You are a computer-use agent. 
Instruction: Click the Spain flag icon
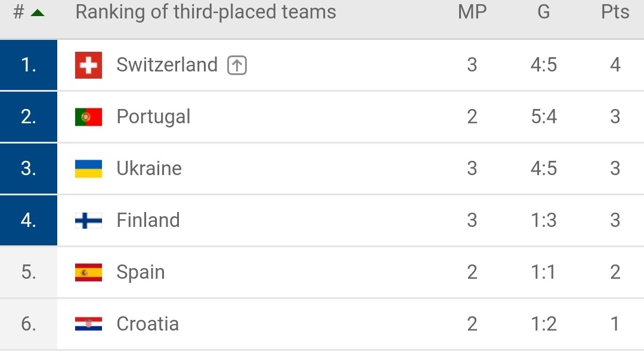(88, 272)
